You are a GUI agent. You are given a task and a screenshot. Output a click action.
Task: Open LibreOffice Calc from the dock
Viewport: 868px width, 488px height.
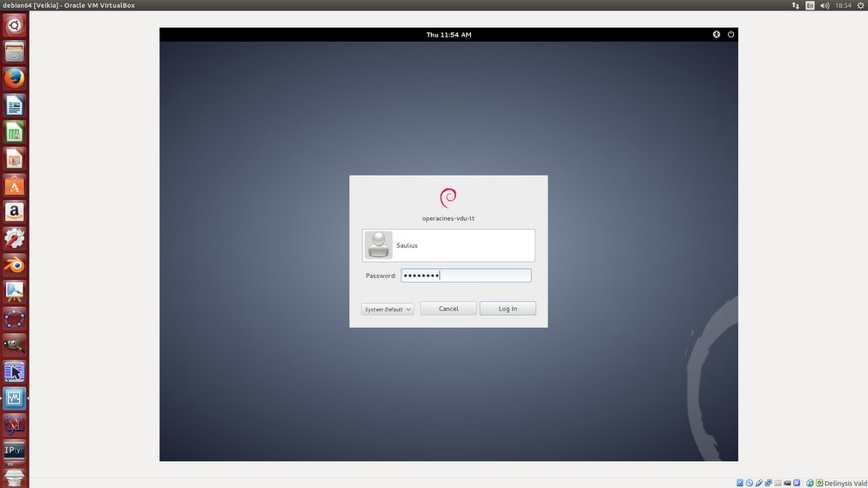14,132
